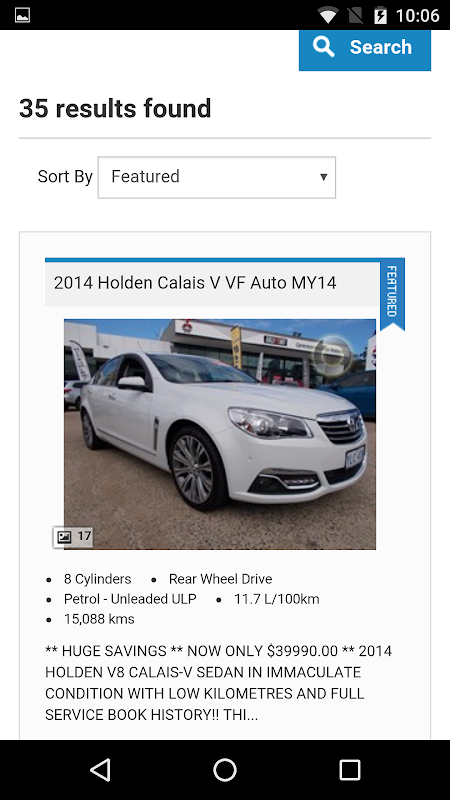450x800 pixels.
Task: Read the HUGE SAVINGS description text
Action: pyautogui.click(x=218, y=683)
